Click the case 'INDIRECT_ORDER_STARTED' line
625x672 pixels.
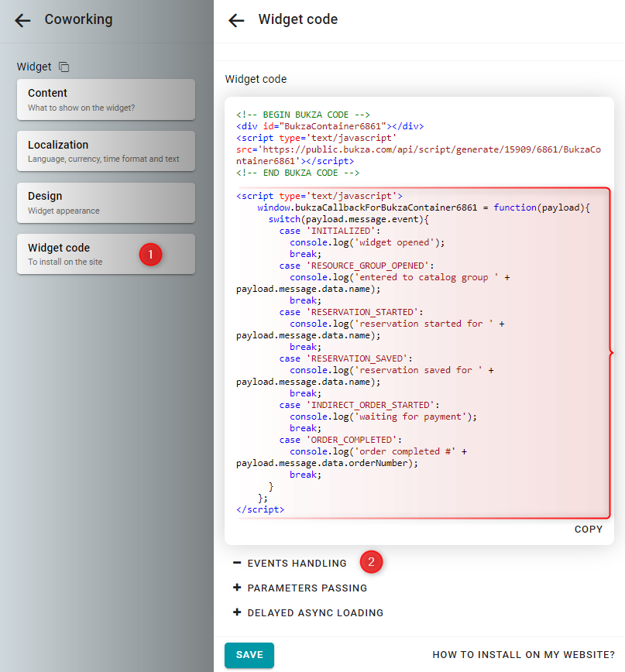pos(359,405)
